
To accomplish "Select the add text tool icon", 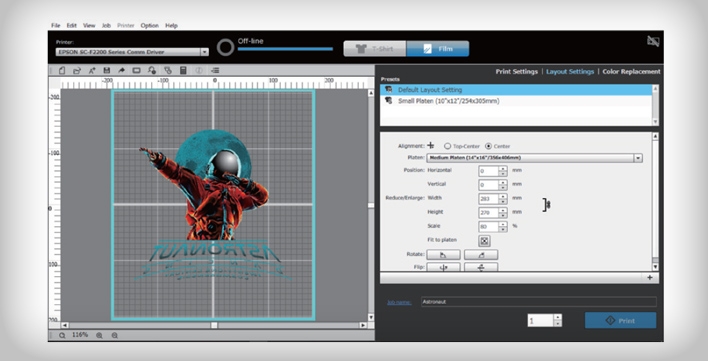I will [x=92, y=70].
